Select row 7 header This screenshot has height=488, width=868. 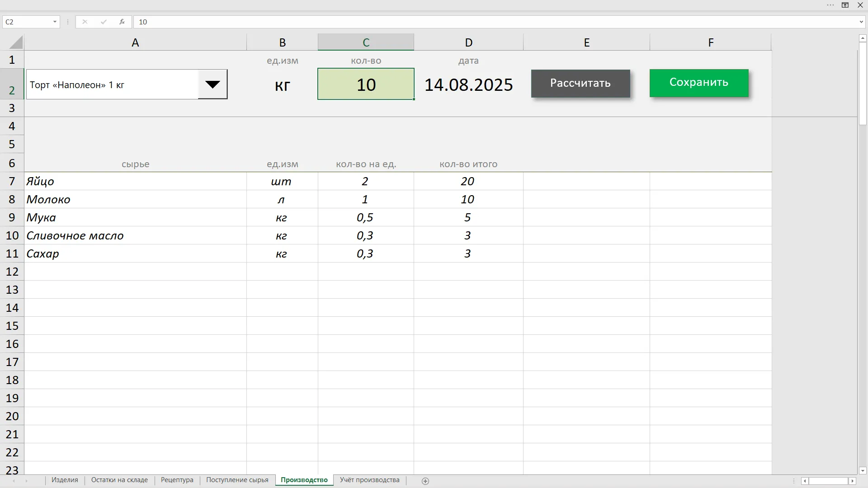(x=12, y=181)
